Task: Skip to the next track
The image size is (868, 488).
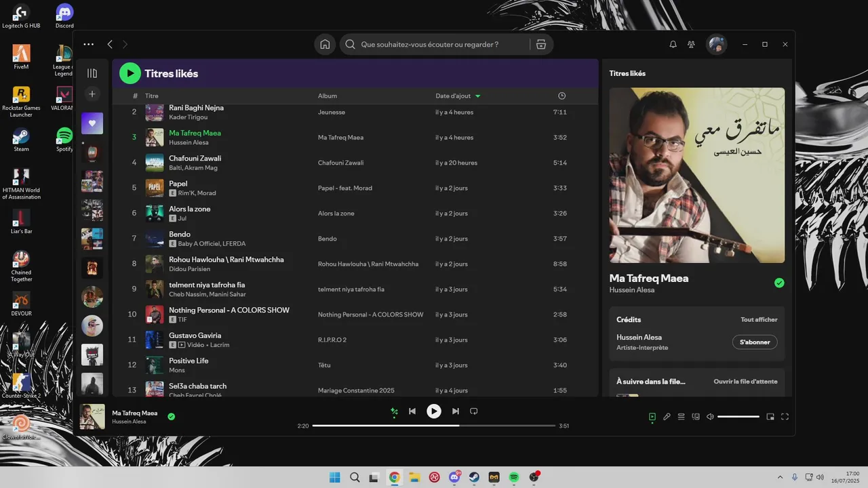Action: [456, 411]
